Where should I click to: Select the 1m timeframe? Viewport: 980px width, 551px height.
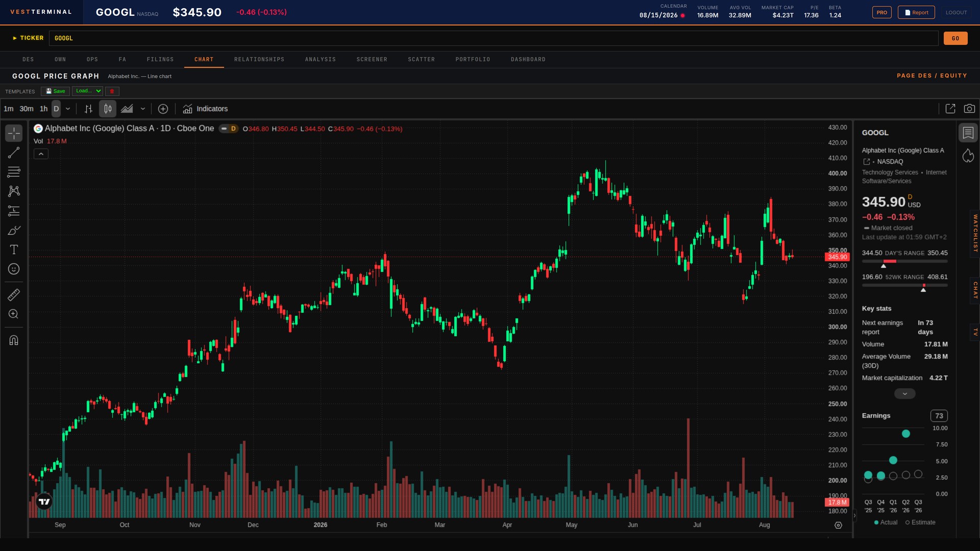click(9, 109)
